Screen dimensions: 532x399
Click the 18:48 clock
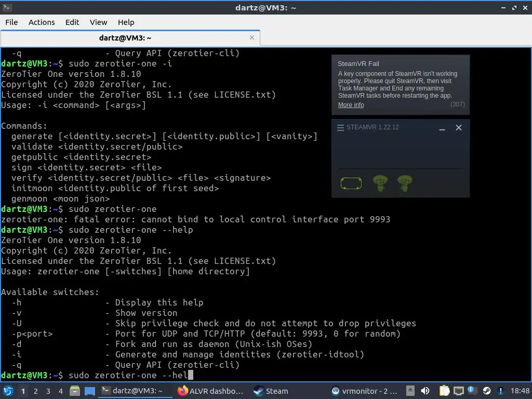click(x=520, y=391)
